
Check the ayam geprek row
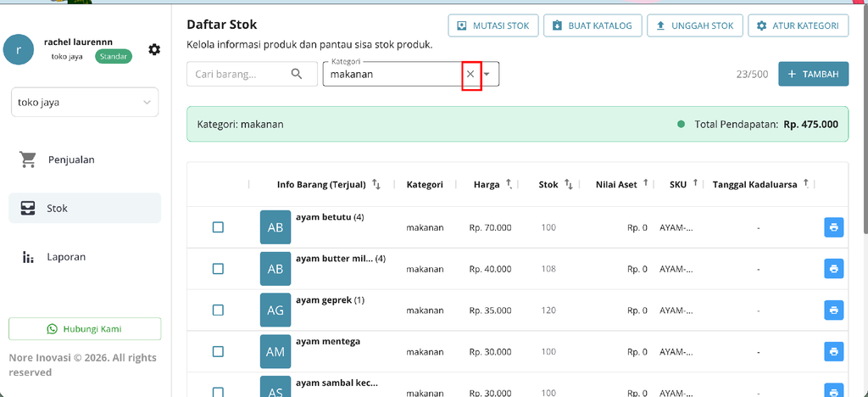pyautogui.click(x=218, y=310)
